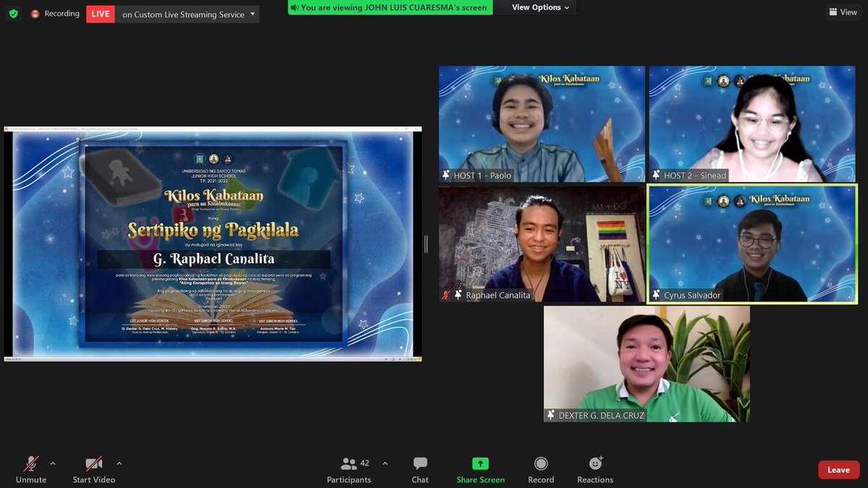This screenshot has width=868, height=488.
Task: Click the red Leave button
Action: point(838,470)
